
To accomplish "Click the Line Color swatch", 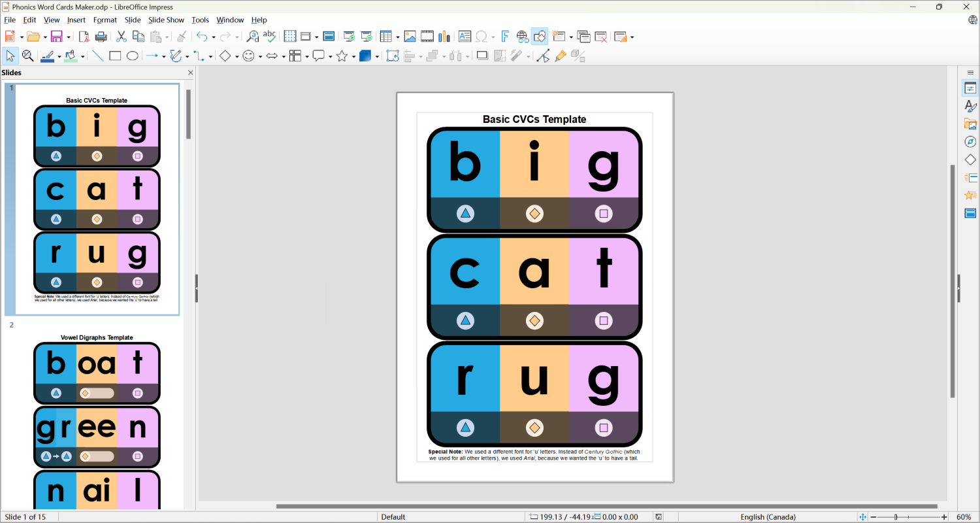I will (x=47, y=56).
